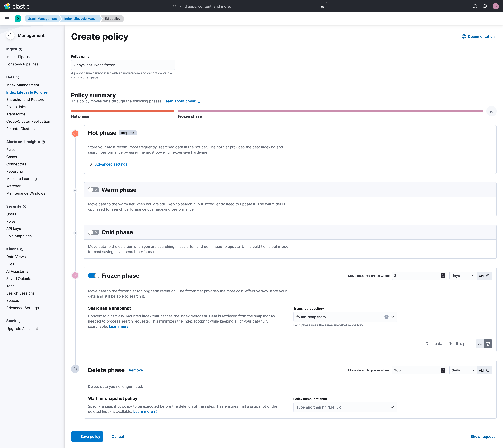The height and width of the screenshot is (448, 503).
Task: Open the days dropdown for Frozen phase timing
Action: click(x=463, y=276)
